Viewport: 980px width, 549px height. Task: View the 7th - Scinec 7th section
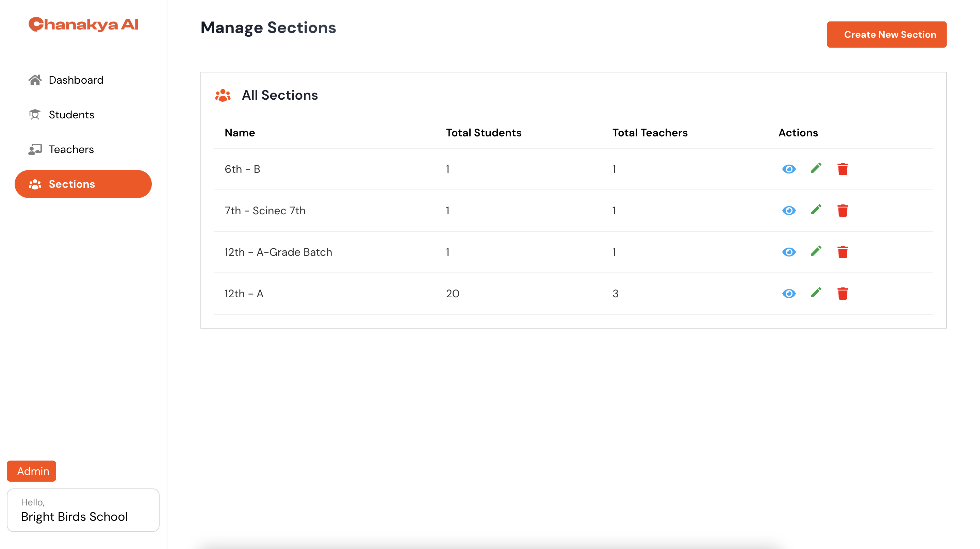click(x=789, y=210)
